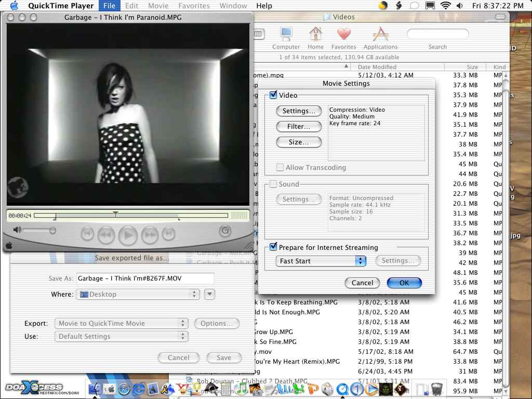Click the fast forward button in player
The image size is (532, 399).
tap(150, 235)
